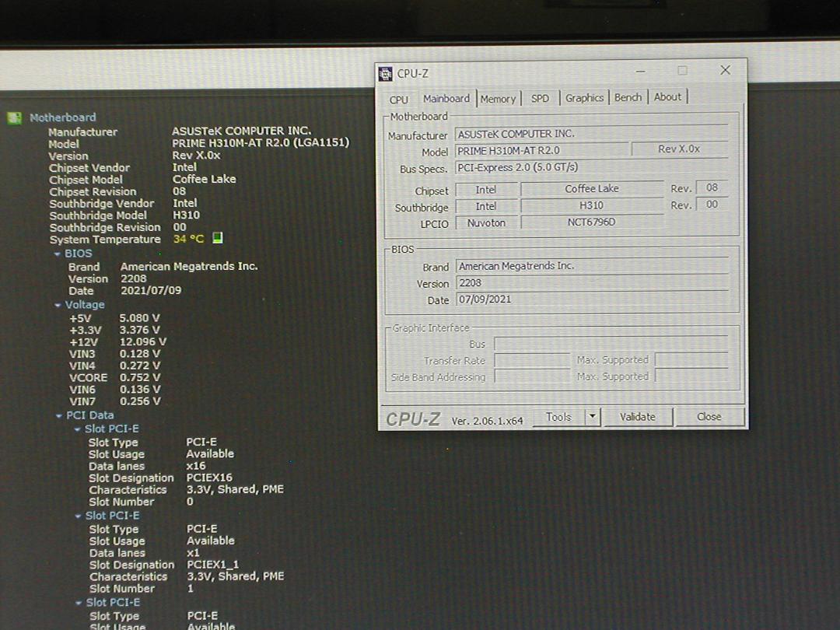This screenshot has height=630, width=840.
Task: Select the +12V 12.096 V voltage row
Action: 118,341
